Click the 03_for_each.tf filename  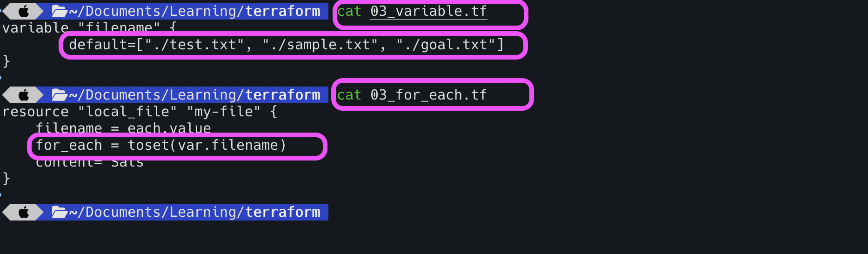point(428,95)
